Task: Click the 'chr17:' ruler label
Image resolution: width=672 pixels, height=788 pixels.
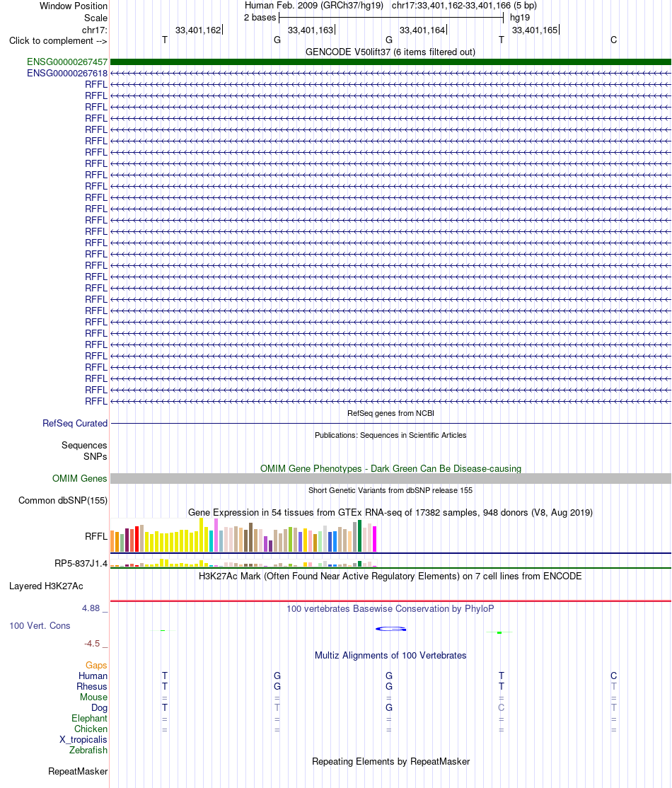Action: 95,30
